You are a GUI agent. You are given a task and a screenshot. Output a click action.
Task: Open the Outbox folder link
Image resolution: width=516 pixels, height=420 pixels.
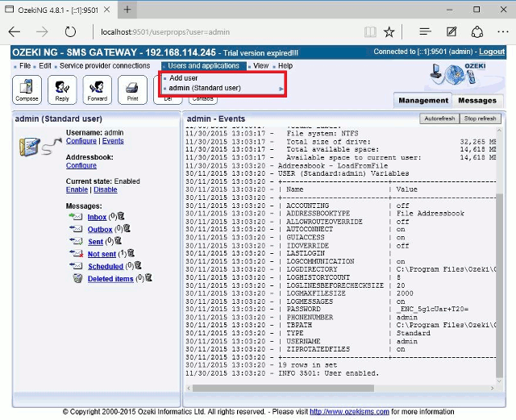click(100, 230)
